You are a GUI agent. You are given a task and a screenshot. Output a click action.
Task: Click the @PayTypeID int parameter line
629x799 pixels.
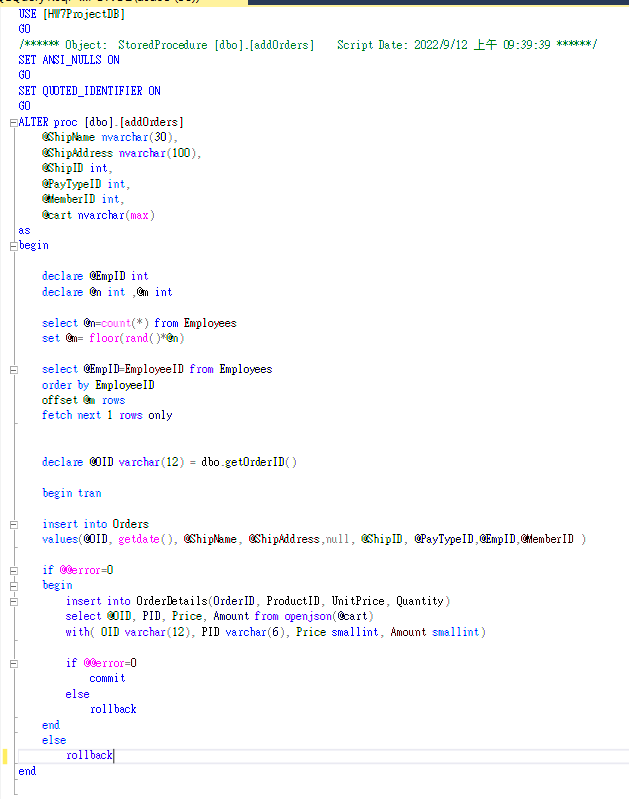86,184
